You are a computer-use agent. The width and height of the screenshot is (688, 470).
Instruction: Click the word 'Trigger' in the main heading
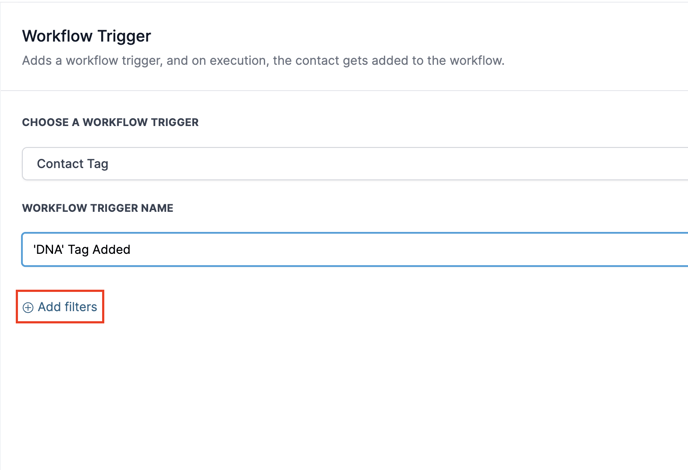[122, 36]
